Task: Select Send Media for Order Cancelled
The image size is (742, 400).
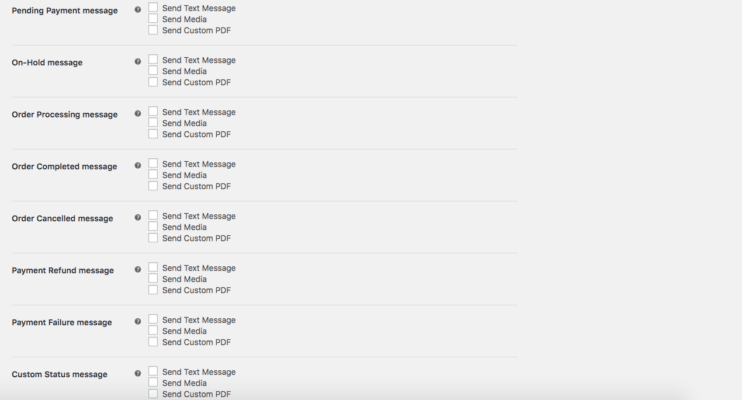Action: point(153,227)
